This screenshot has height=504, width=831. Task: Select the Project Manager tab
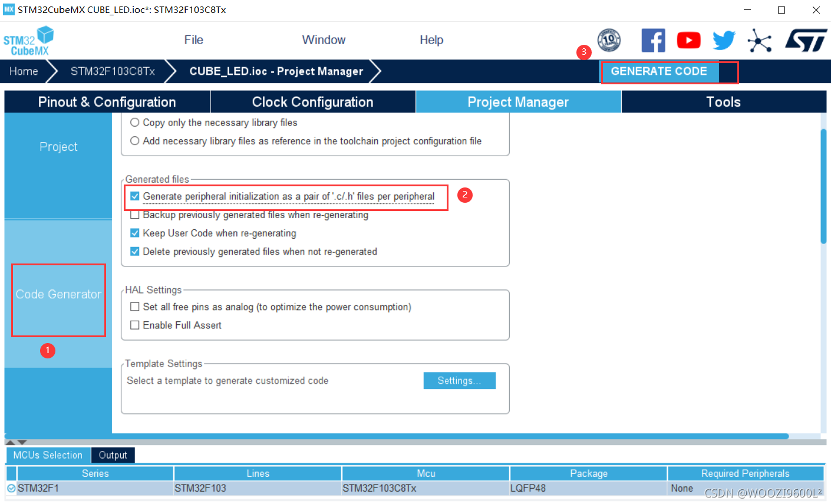pyautogui.click(x=518, y=102)
